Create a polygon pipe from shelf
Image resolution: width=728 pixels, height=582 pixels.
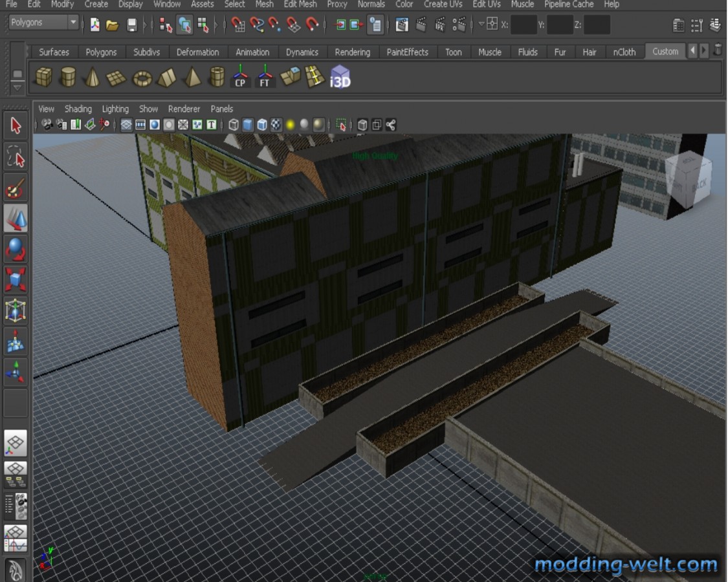pyautogui.click(x=217, y=77)
